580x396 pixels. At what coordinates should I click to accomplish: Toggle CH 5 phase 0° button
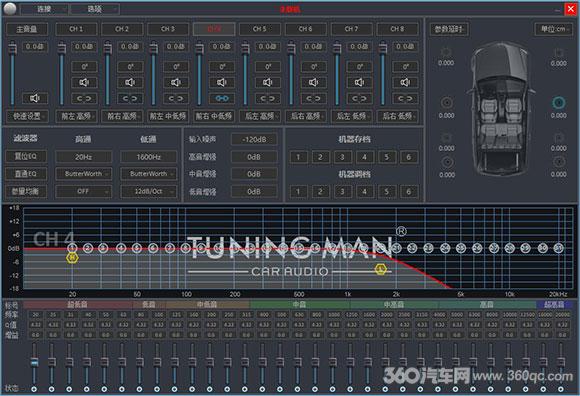pyautogui.click(x=267, y=67)
